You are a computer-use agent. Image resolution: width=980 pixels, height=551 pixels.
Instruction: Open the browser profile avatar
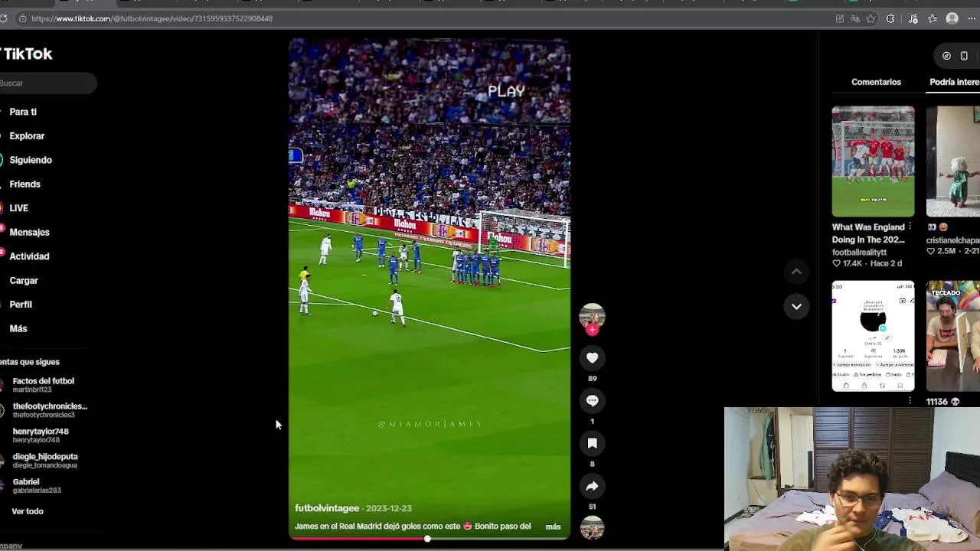tap(952, 18)
